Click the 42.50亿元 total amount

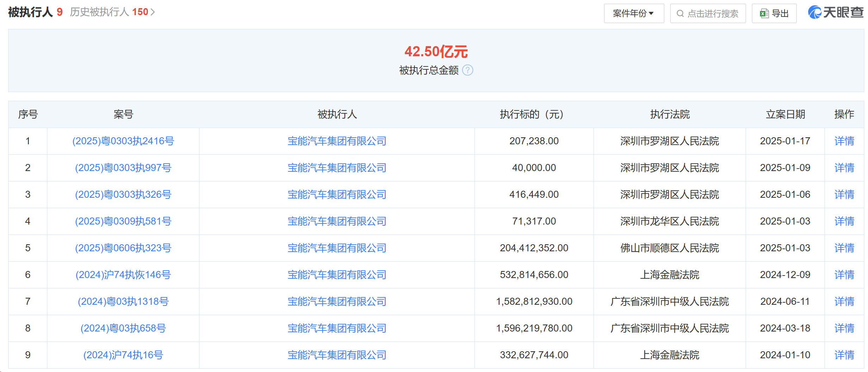[x=436, y=52]
